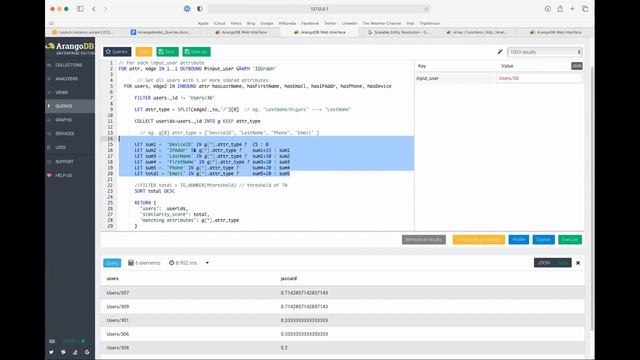This screenshot has width=640, height=360.
Task: Click the jaccard column header
Action: click(289, 278)
